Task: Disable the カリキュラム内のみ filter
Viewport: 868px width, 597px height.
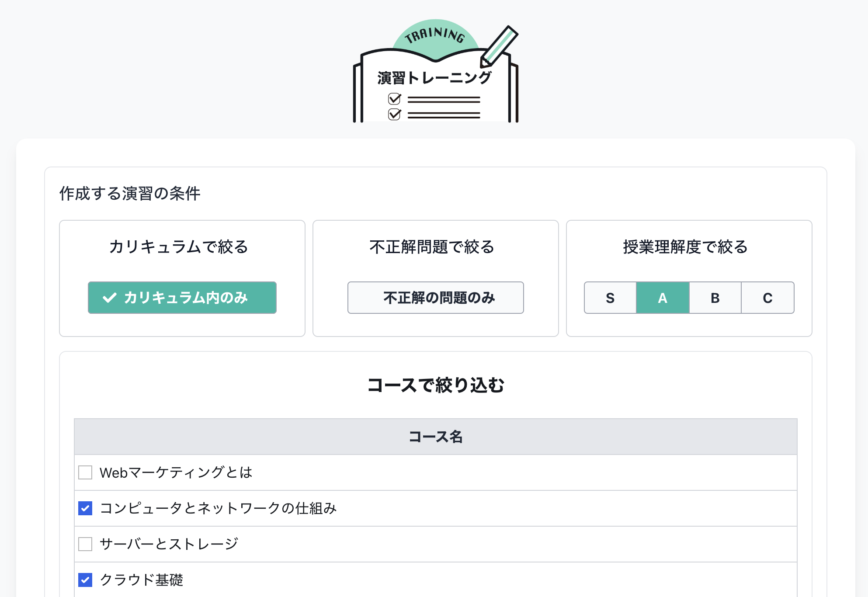Action: click(x=182, y=298)
